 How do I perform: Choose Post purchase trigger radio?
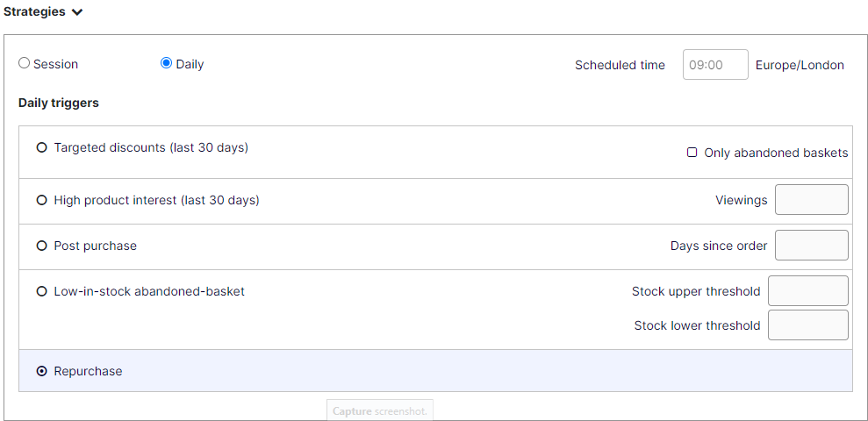tap(41, 246)
